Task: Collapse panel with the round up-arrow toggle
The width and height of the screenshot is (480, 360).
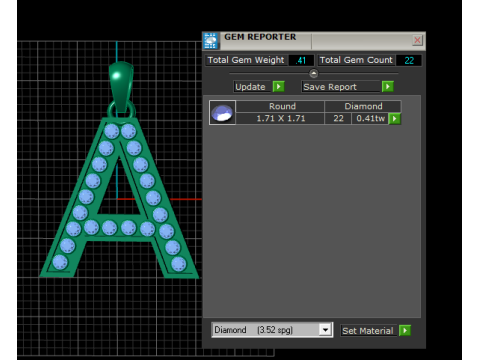Action: (313, 73)
